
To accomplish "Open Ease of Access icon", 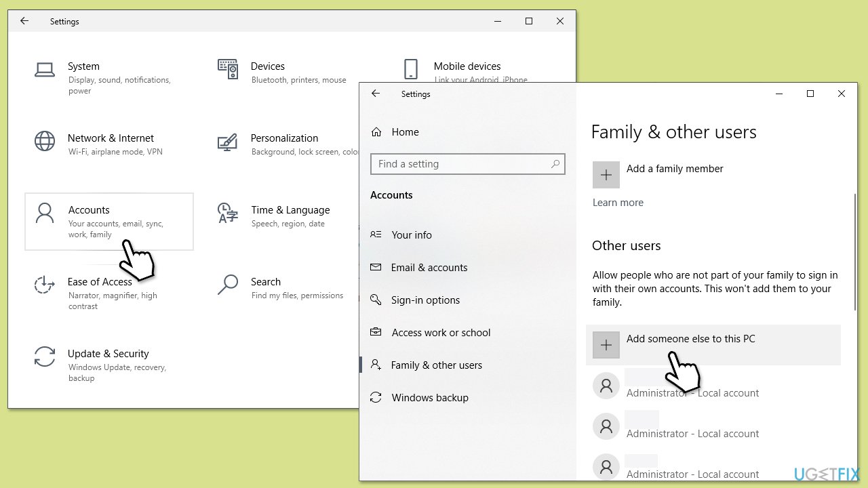I will 45,285.
